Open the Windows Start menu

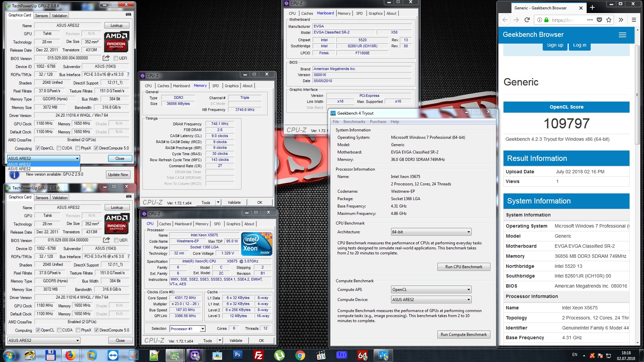point(9,355)
